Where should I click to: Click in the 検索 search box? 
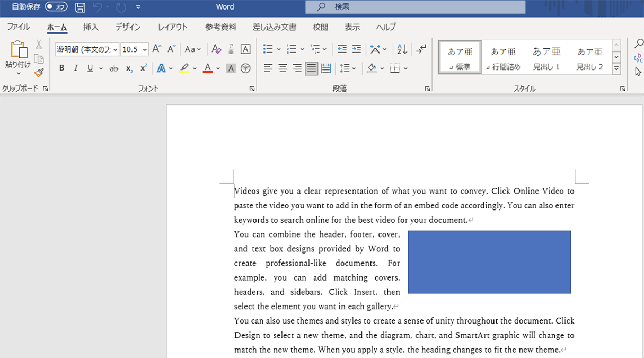click(x=416, y=7)
